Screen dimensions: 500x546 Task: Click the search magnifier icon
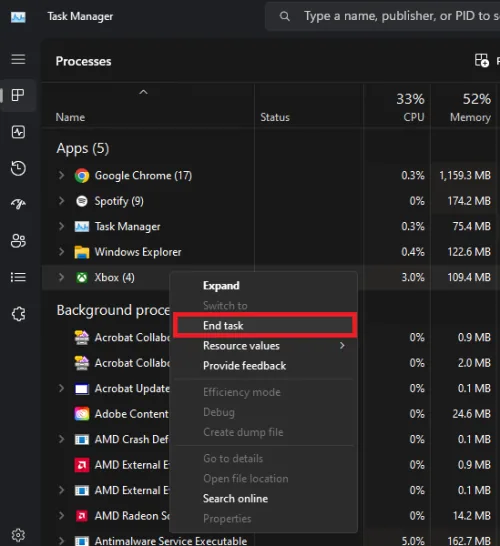(x=284, y=16)
